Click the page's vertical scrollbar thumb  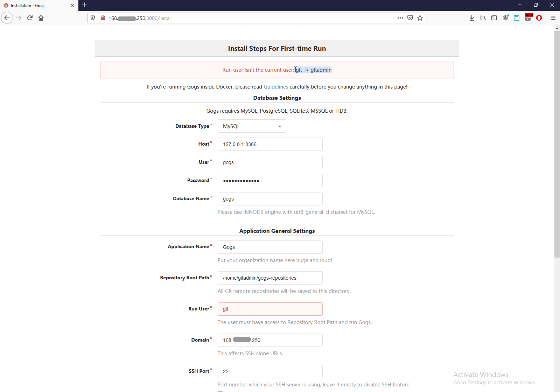pyautogui.click(x=557, y=145)
